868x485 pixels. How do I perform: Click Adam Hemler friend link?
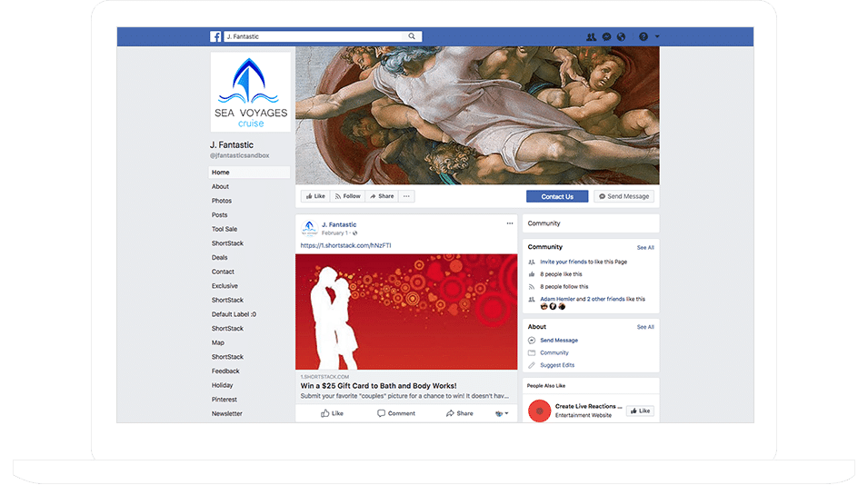pyautogui.click(x=557, y=299)
